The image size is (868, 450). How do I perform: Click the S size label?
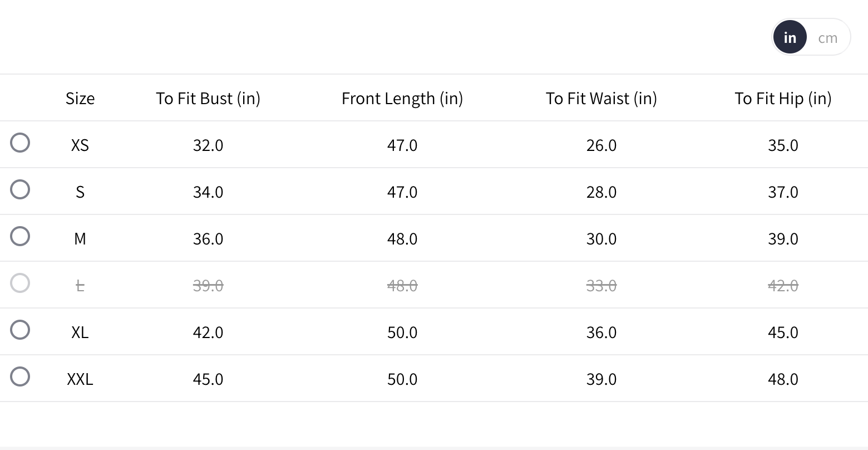pos(80,192)
